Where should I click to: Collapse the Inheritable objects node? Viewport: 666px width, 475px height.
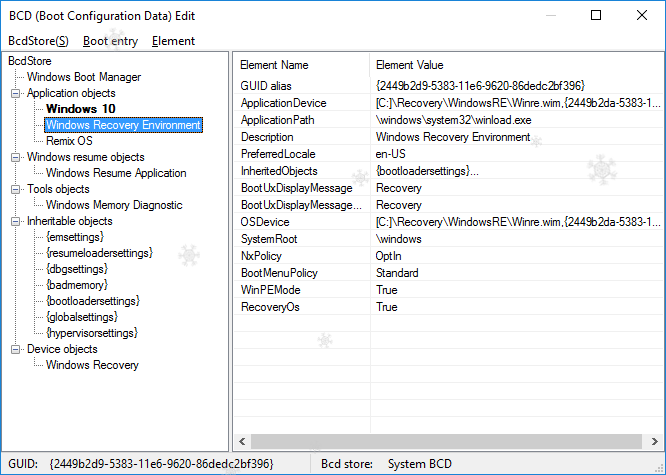[x=15, y=221]
